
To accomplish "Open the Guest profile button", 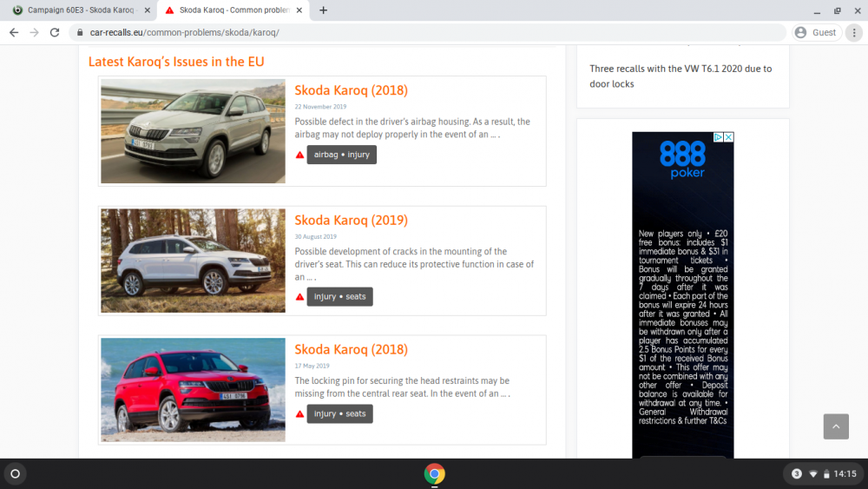I will pos(817,33).
